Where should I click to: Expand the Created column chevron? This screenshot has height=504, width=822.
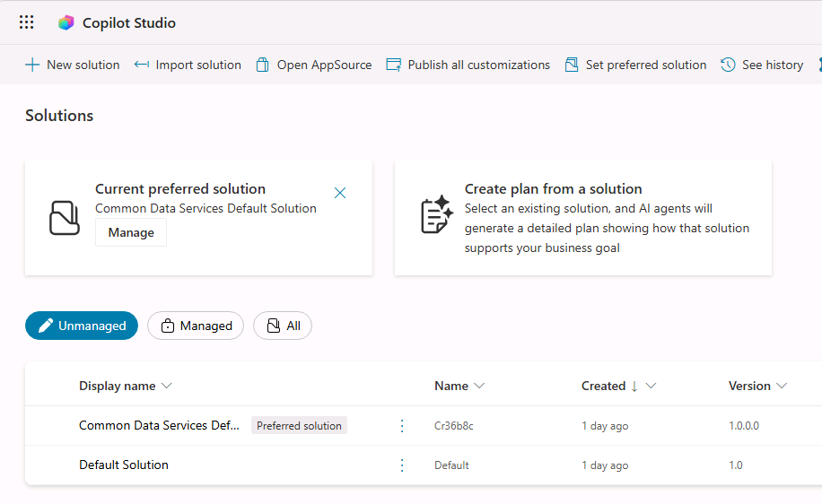click(x=651, y=386)
